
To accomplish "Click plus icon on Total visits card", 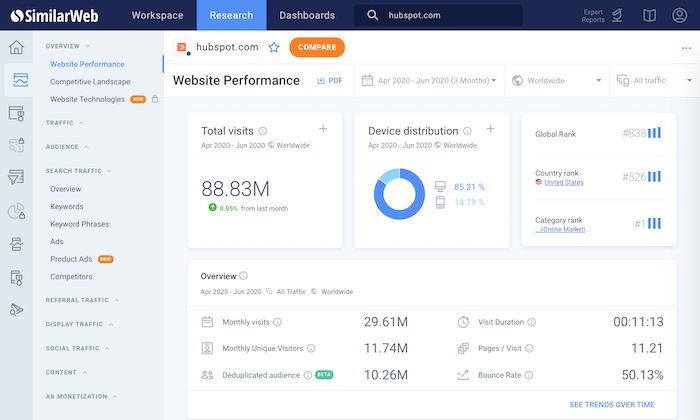I will [x=322, y=129].
